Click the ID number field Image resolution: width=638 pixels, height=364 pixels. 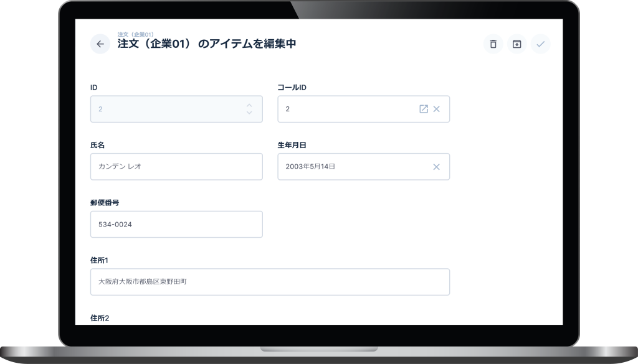point(176,109)
